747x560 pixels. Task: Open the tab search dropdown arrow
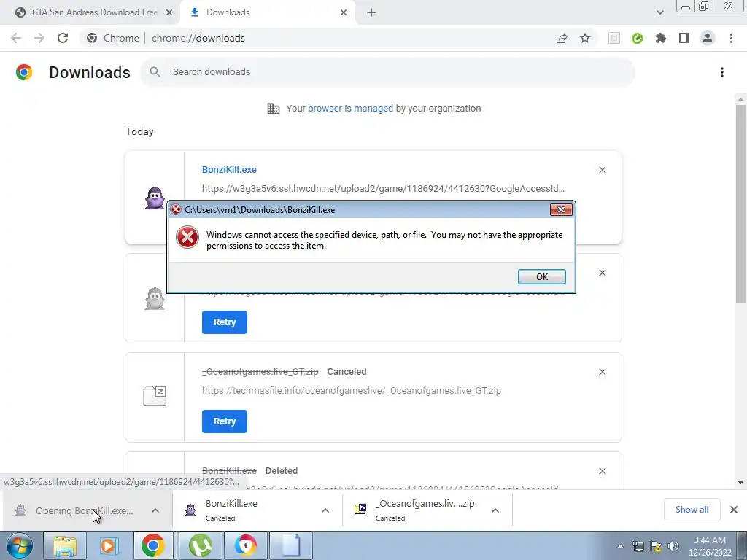click(659, 12)
